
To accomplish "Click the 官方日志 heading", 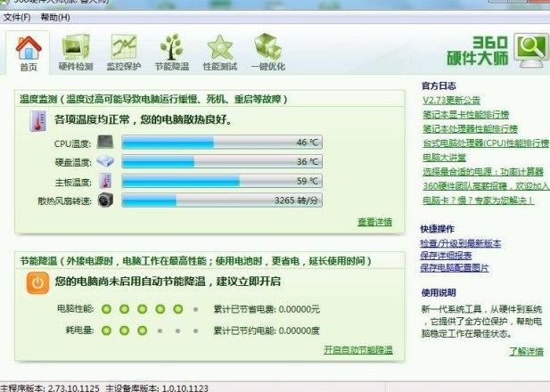I will (439, 86).
